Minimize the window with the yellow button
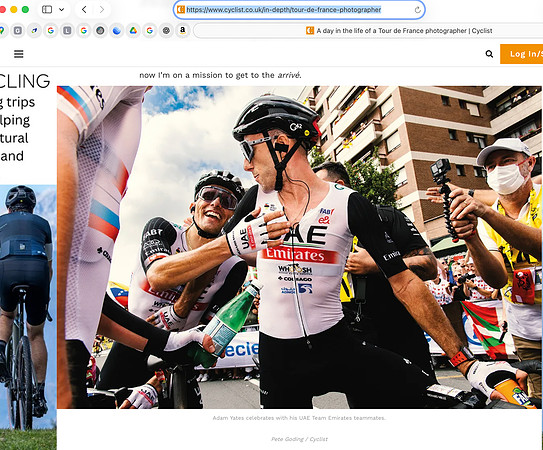543x450 pixels. (x=14, y=10)
